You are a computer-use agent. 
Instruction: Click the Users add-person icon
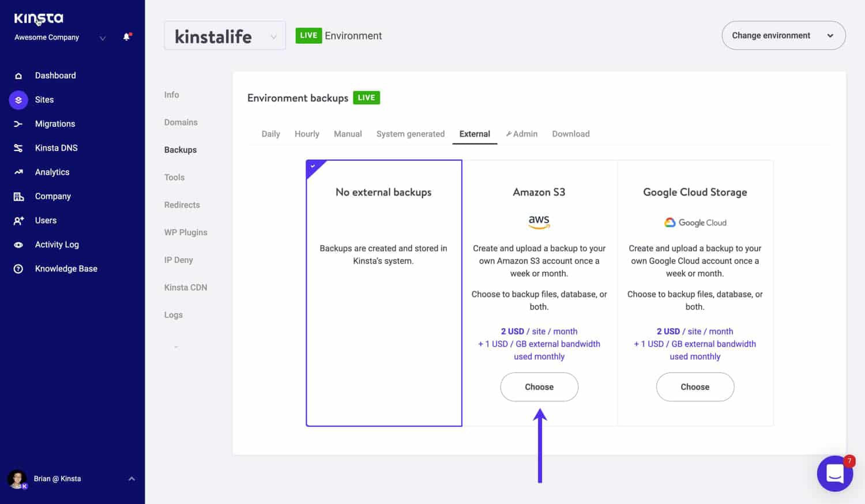(18, 221)
